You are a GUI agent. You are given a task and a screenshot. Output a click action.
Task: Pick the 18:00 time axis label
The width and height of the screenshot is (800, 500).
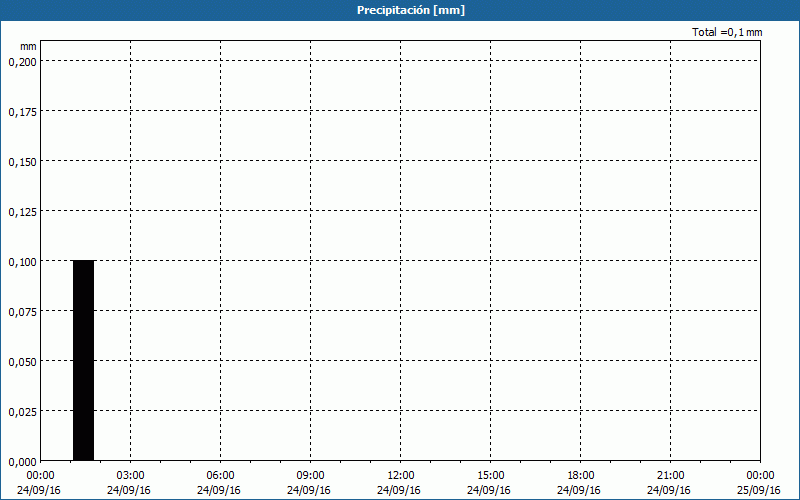point(581,475)
